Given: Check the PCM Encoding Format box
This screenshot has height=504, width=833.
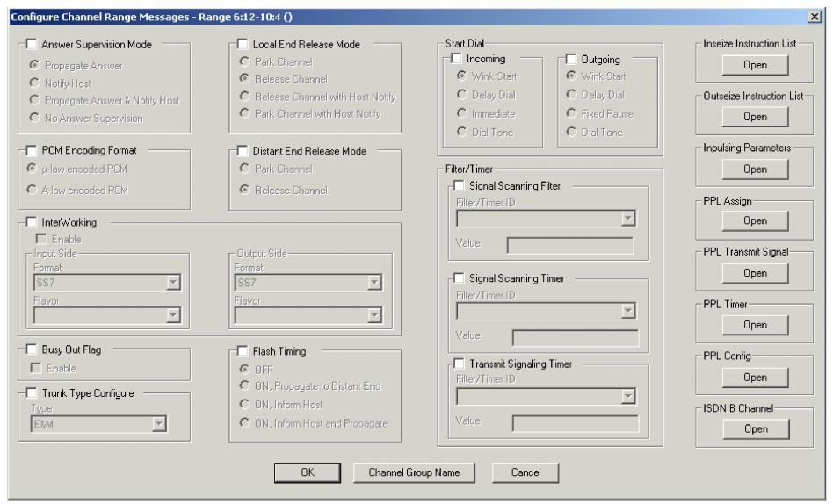Looking at the screenshot, I should [33, 150].
